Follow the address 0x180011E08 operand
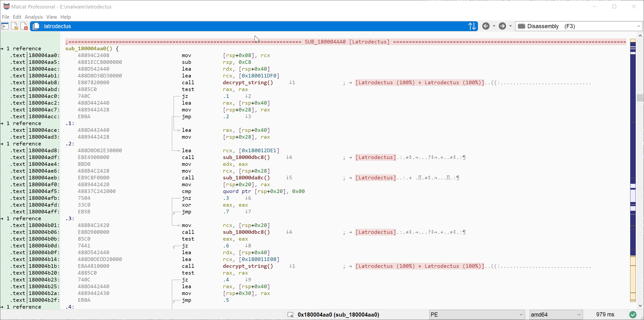644x320 pixels. (x=259, y=259)
